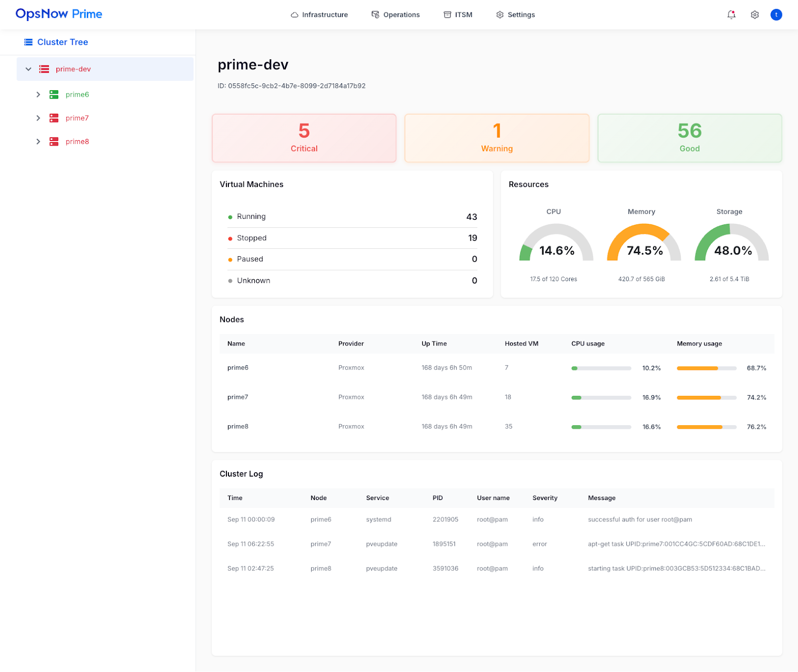
Task: Click the Cluster Tree list icon
Action: pyautogui.click(x=28, y=42)
